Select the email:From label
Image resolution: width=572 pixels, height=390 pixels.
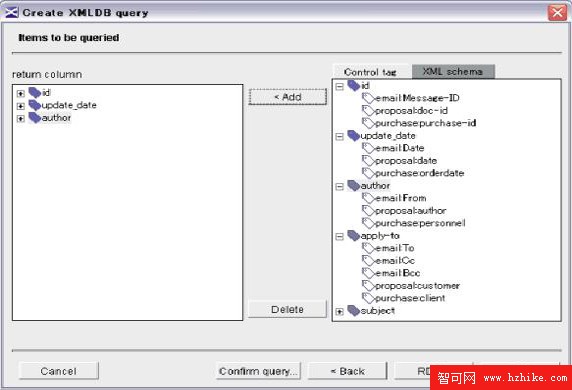click(401, 198)
